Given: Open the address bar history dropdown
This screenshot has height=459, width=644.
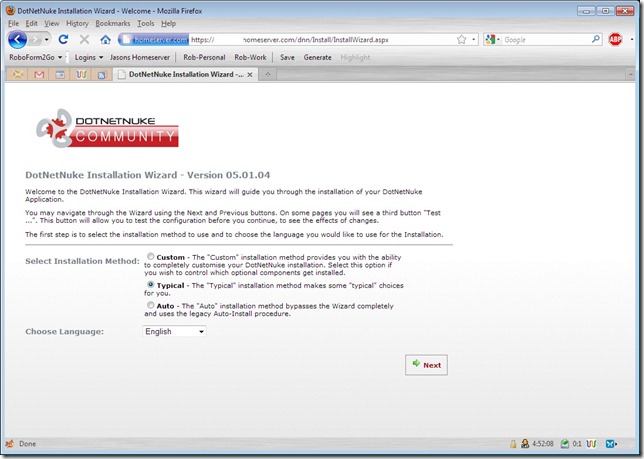Looking at the screenshot, I should [x=474, y=39].
